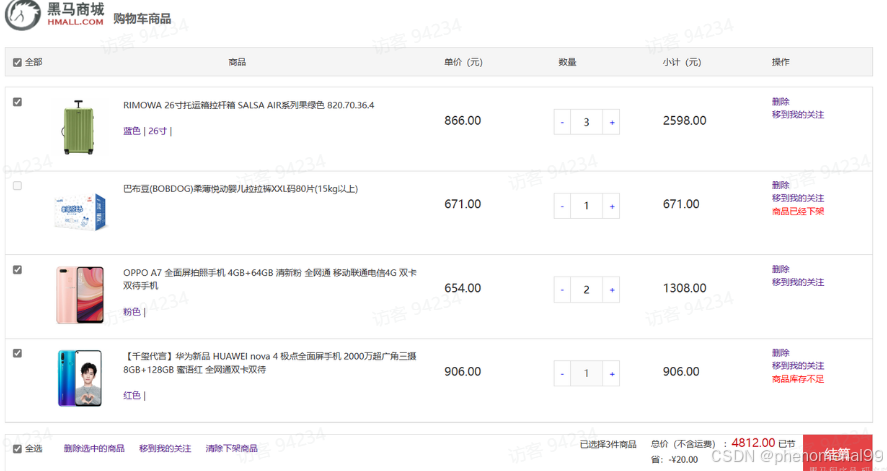This screenshot has width=887, height=471.
Task: Toggle the bottom 全选 checkbox
Action: pyautogui.click(x=17, y=448)
